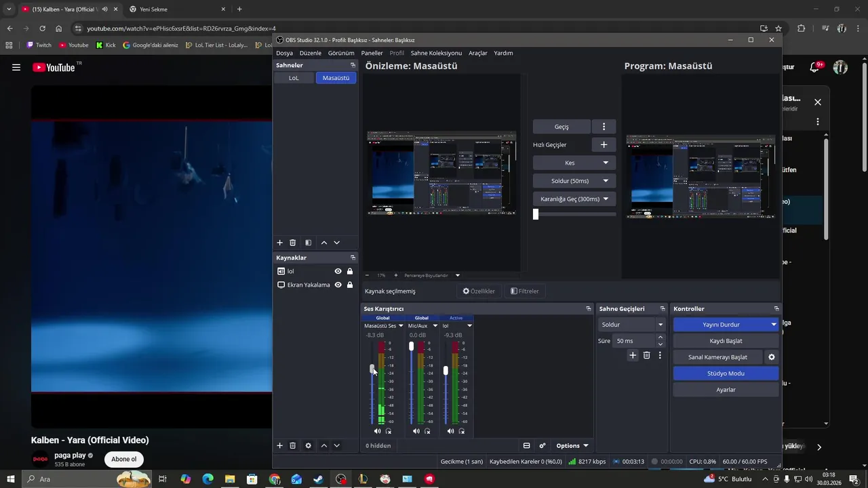Click the Masaüstü Ses volume fader
This screenshot has height=488, width=868.
(372, 368)
